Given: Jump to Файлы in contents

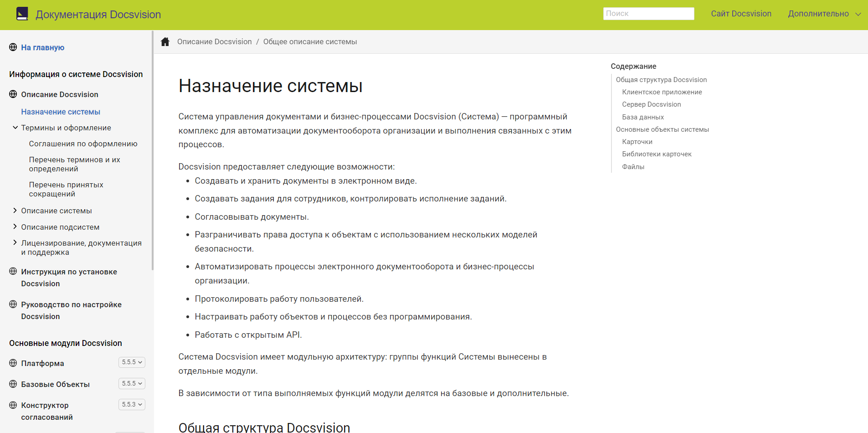Looking at the screenshot, I should click(633, 167).
